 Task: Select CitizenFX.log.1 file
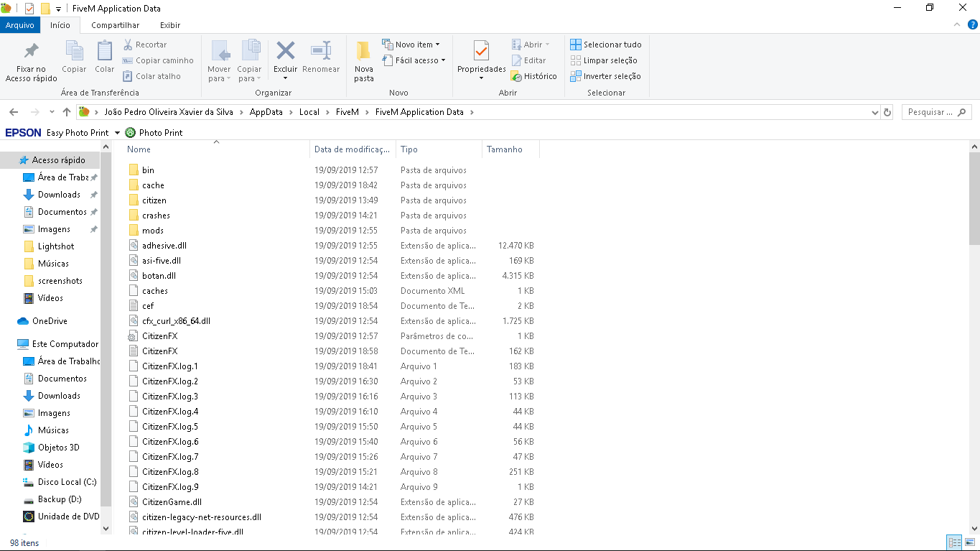click(x=169, y=366)
